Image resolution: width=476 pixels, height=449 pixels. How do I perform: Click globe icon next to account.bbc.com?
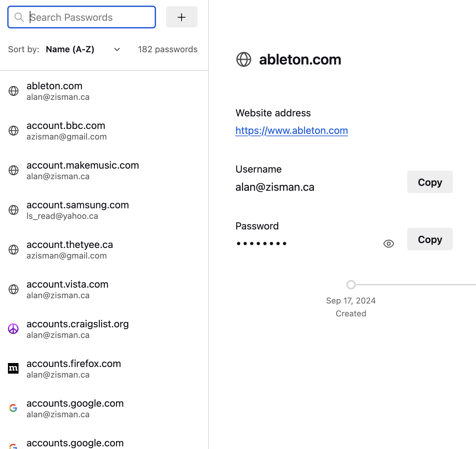[14, 131]
